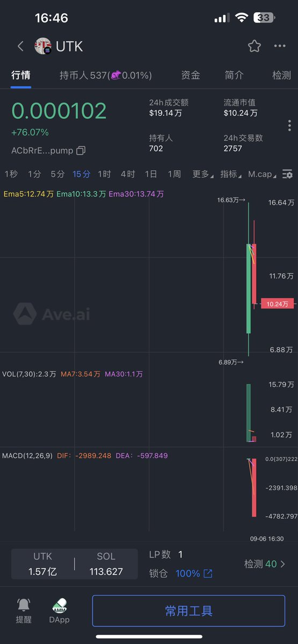Open the LP lock external link icon
298x644 pixels.
click(x=208, y=574)
